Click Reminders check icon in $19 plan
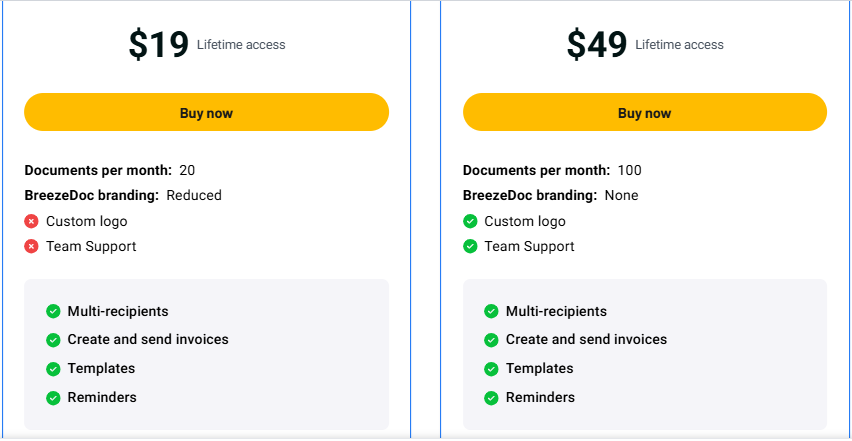852x441 pixels. click(x=54, y=398)
